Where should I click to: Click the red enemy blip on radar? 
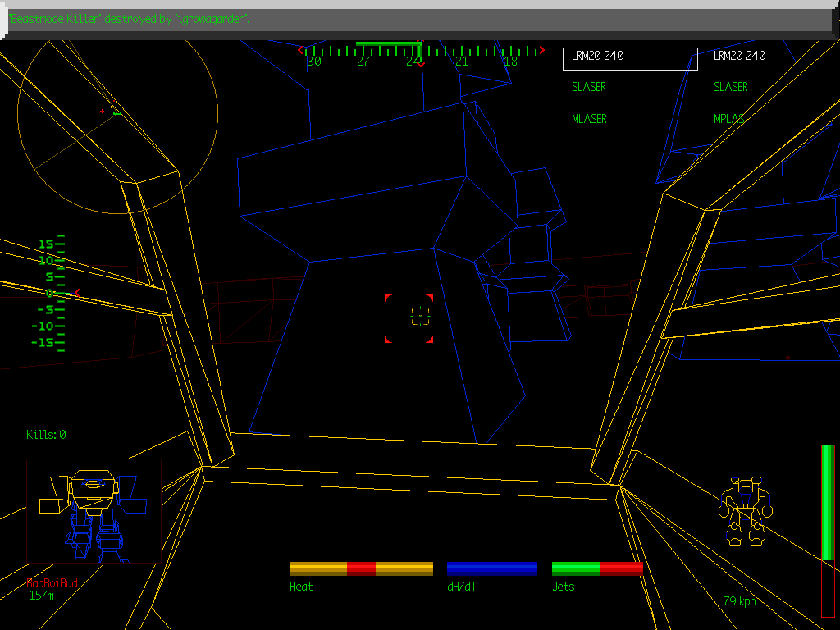tap(103, 111)
